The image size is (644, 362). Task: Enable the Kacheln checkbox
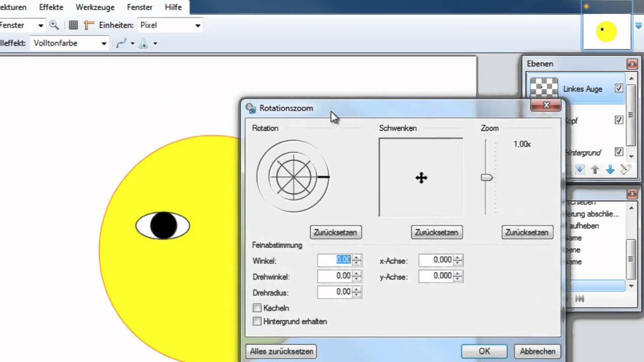[x=257, y=308]
